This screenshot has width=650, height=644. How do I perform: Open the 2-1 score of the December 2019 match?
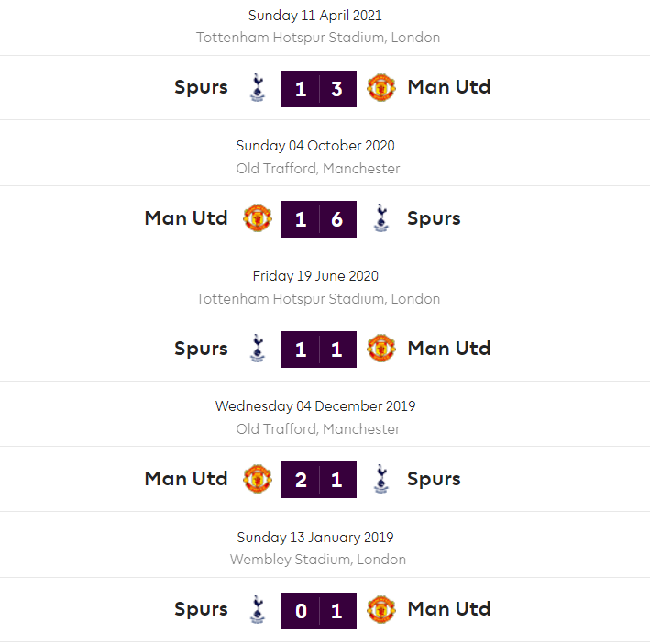(319, 480)
